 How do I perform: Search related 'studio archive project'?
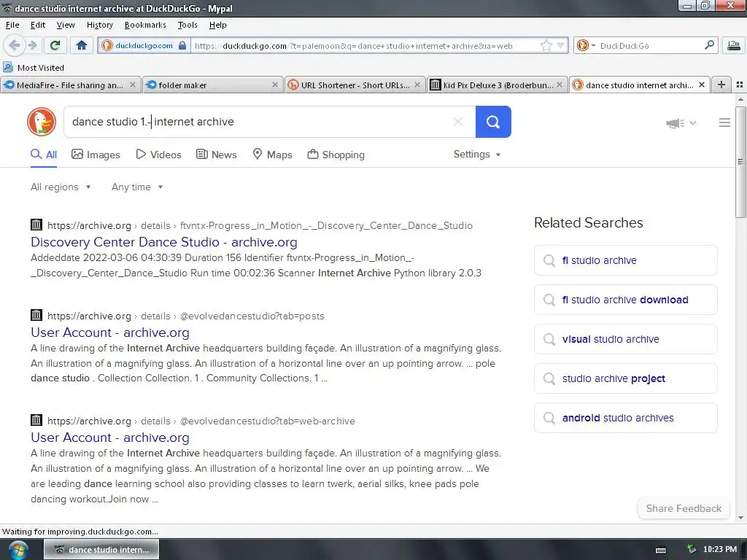click(x=625, y=378)
